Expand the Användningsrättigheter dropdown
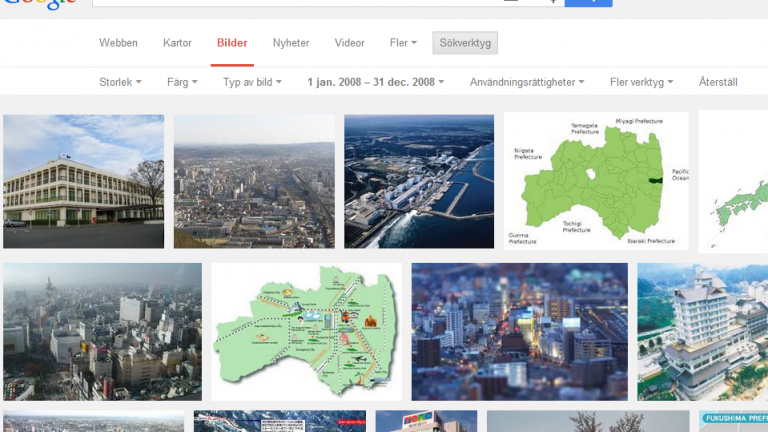Screen dimensions: 768x432 pyautogui.click(x=527, y=82)
